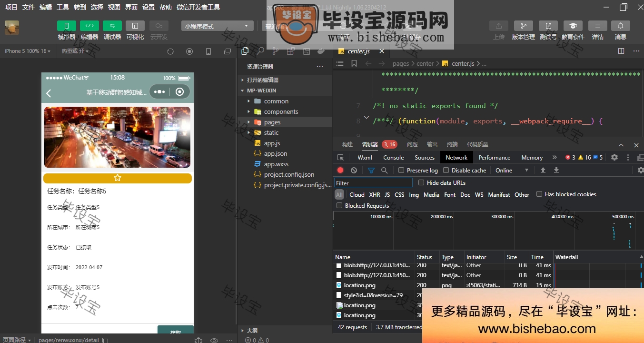Detach the simulator into separate window

pos(228,51)
